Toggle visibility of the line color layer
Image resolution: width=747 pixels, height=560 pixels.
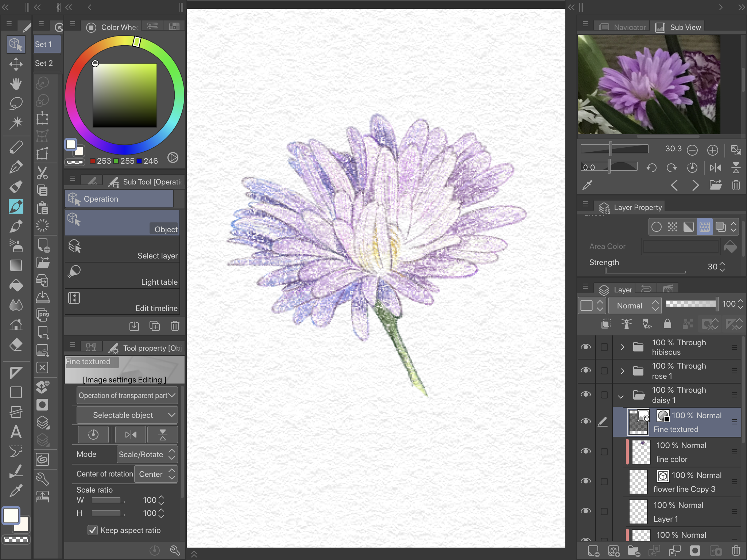(x=586, y=451)
